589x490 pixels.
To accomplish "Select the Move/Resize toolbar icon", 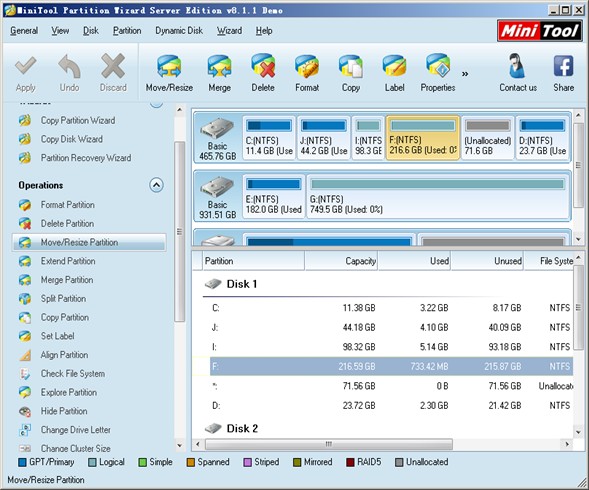I will pyautogui.click(x=169, y=67).
